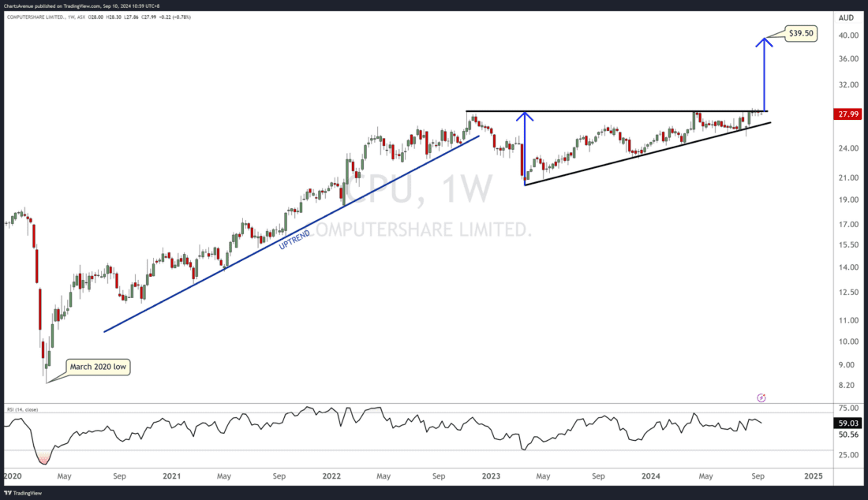
Task: Select the March 2020 low callout
Action: point(98,367)
